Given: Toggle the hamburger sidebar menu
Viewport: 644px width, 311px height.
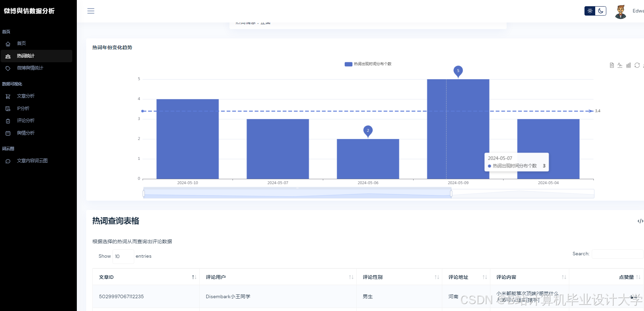Looking at the screenshot, I should coord(91,11).
